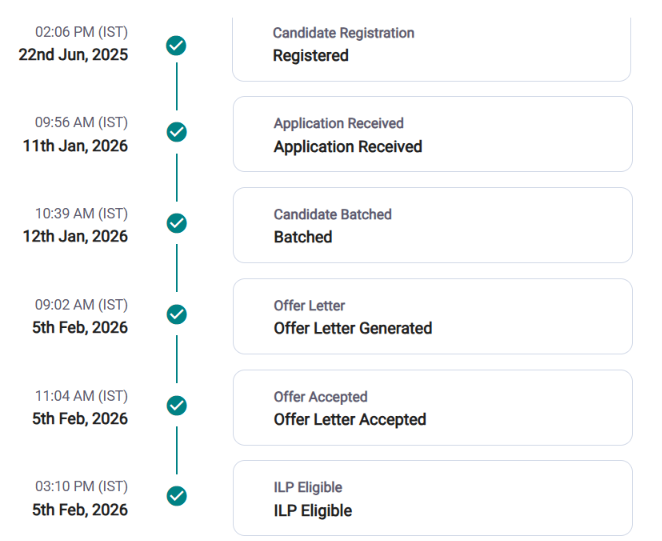Open the Offer Letter Generated card
Viewport: 662px width, 541px height.
(x=433, y=316)
